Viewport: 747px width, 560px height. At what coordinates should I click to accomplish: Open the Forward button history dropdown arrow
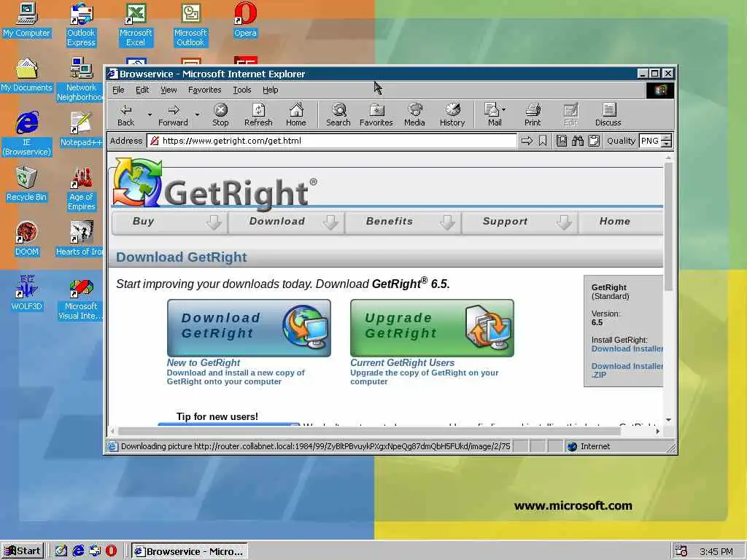(197, 114)
